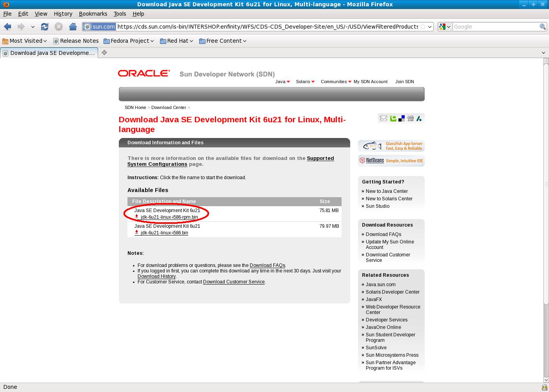The height and width of the screenshot is (392, 549).
Task: Select the Download Java SE Development tab
Action: point(49,53)
